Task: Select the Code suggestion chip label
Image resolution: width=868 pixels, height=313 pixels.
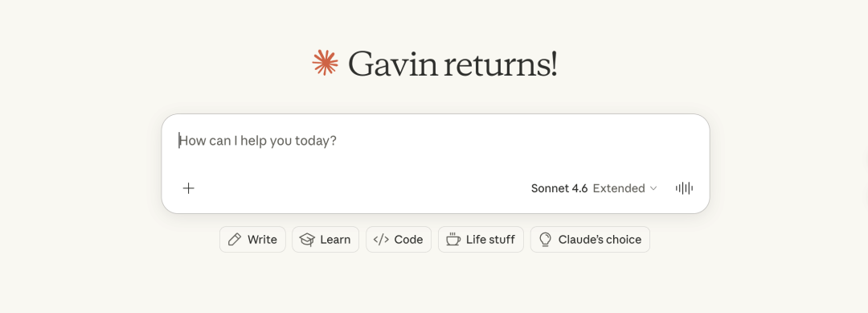Action: (x=408, y=239)
